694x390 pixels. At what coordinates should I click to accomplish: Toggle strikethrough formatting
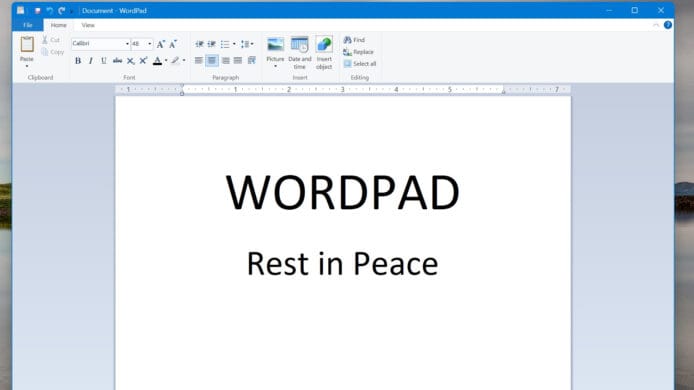click(117, 61)
